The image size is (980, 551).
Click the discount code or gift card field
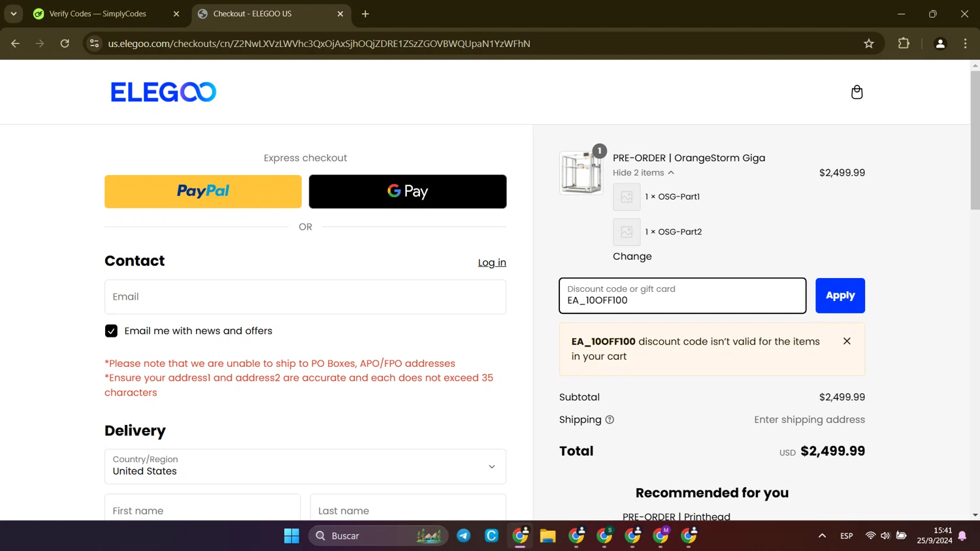coord(683,296)
